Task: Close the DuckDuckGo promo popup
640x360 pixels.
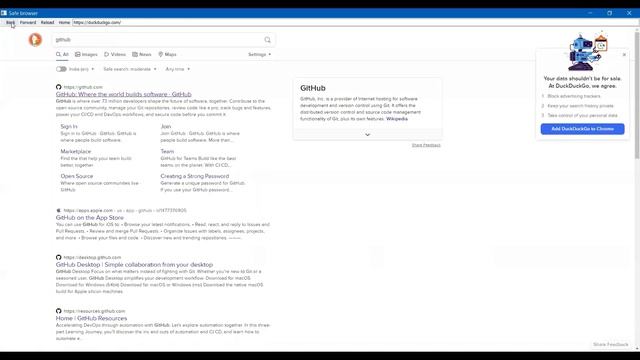Action: [624, 54]
